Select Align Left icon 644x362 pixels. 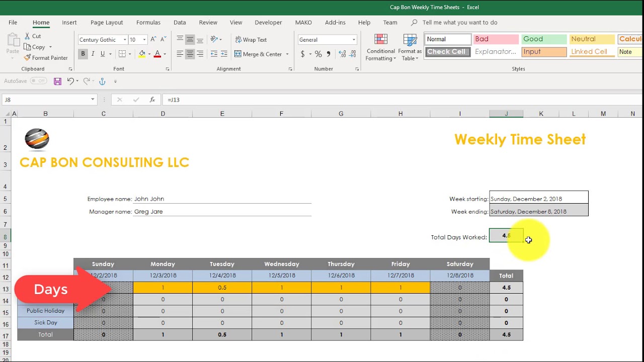pos(180,54)
